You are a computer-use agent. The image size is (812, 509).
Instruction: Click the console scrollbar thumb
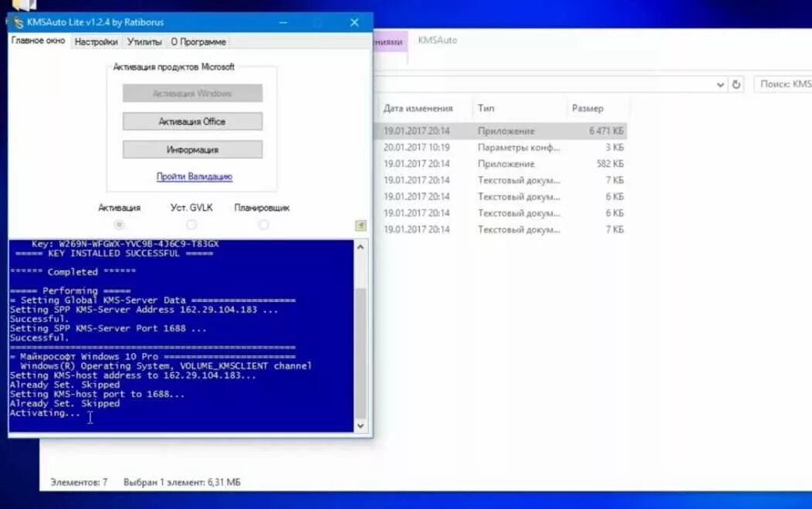[x=360, y=352]
